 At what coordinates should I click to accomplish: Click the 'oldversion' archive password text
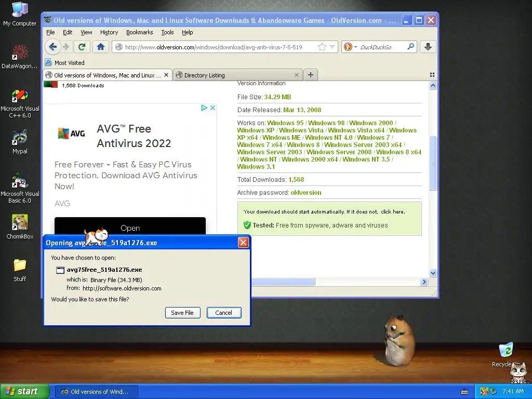coord(306,192)
